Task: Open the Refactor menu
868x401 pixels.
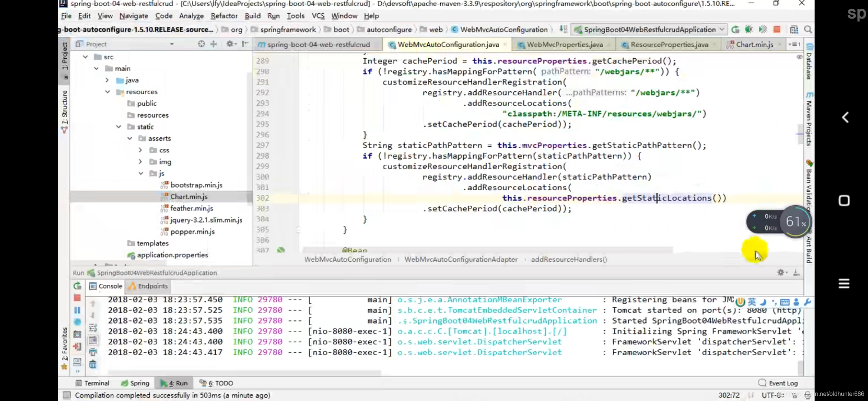Action: coord(224,16)
